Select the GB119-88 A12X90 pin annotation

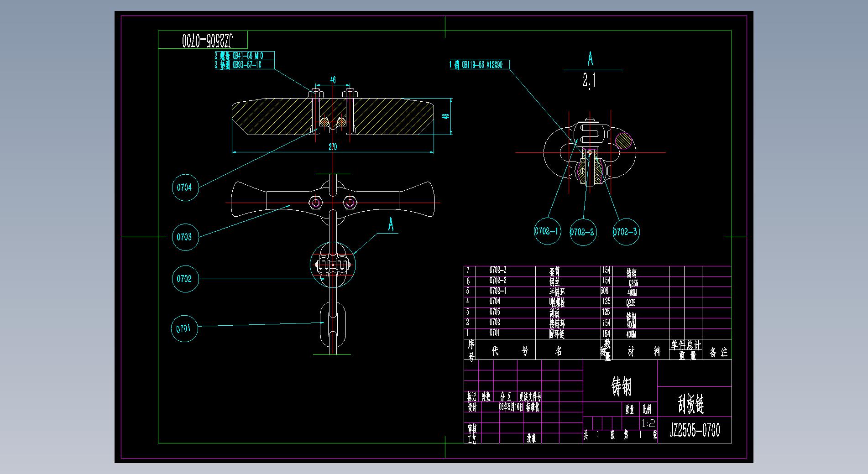tap(476, 65)
